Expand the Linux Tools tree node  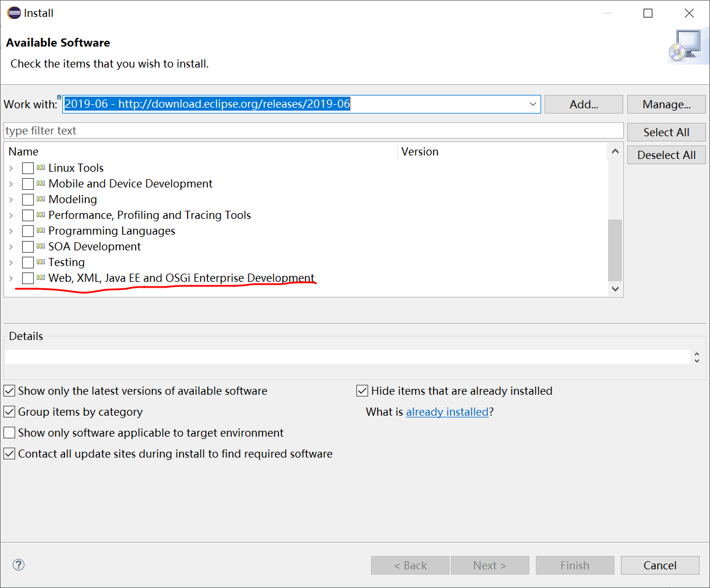(11, 168)
